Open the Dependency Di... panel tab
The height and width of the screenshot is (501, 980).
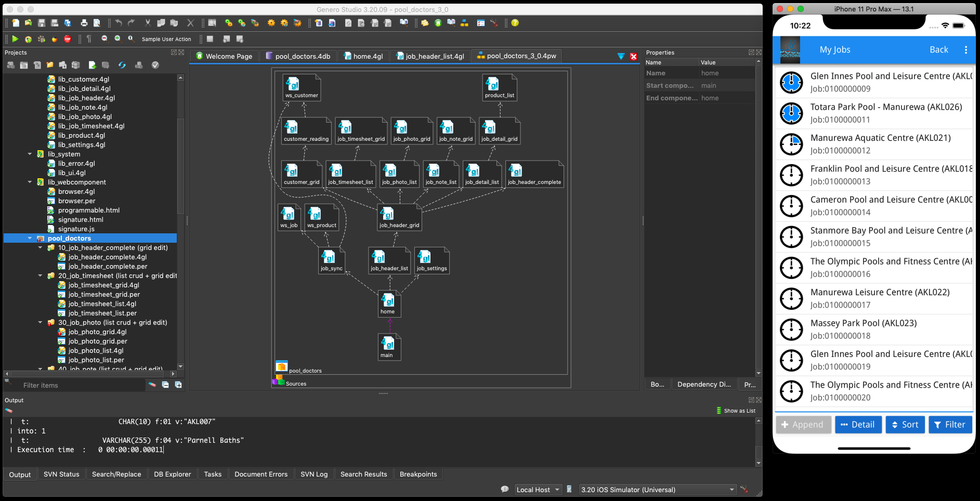(704, 384)
